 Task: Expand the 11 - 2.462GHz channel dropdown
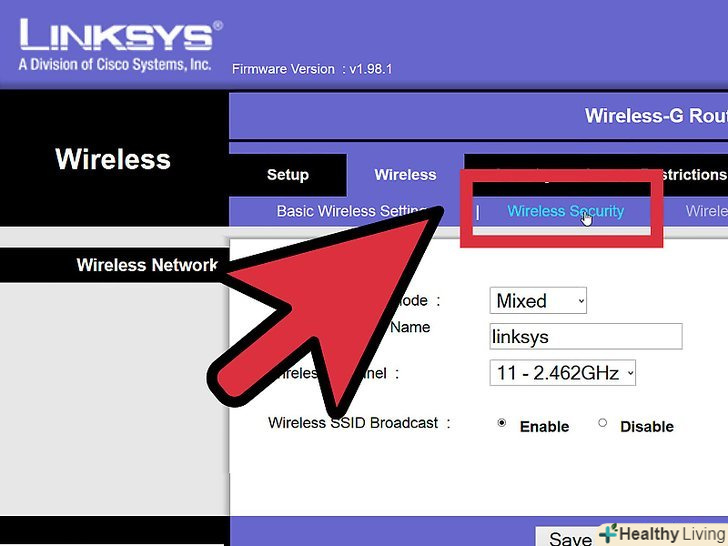563,373
